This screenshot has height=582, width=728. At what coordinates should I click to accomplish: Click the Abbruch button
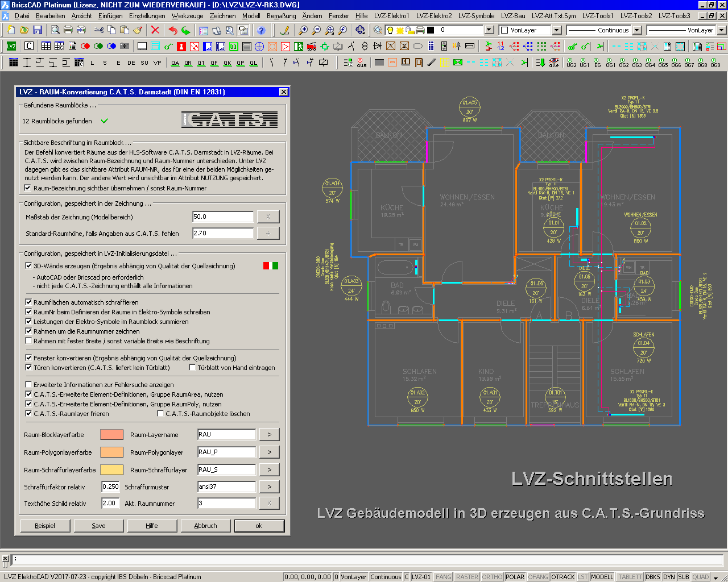205,526
